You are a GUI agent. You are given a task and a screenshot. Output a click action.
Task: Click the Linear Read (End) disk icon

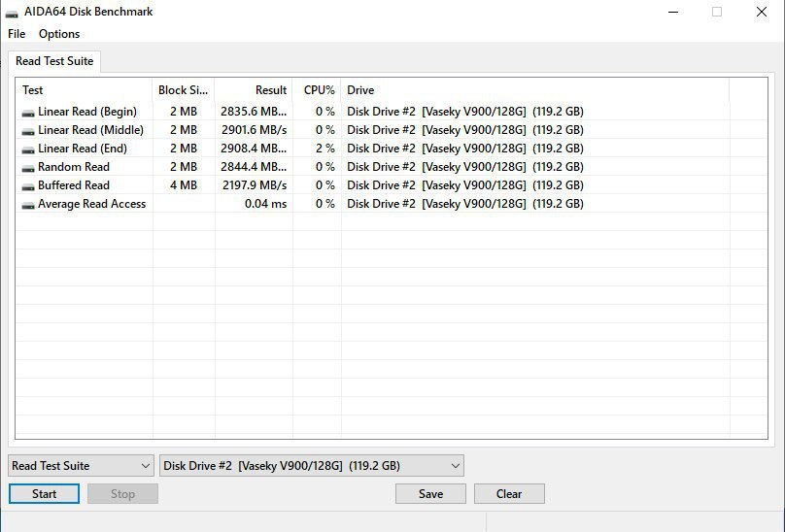(x=28, y=150)
